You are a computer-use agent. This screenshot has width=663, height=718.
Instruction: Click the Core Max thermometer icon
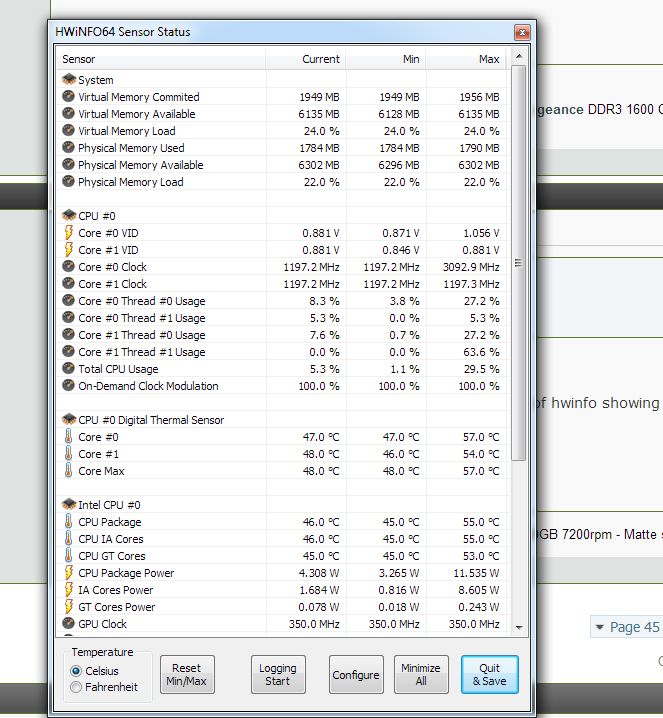(x=68, y=470)
